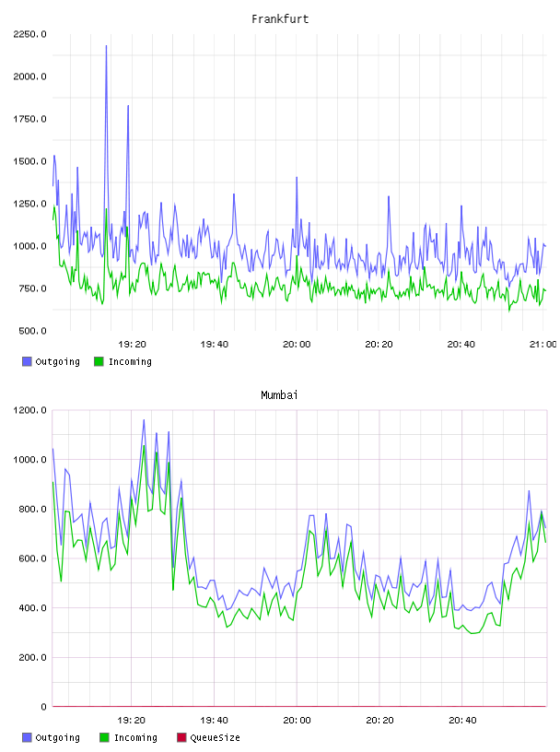Click the green Incoming swatch in Frankfurt legend
The width and height of the screenshot is (560, 752).
click(x=99, y=361)
